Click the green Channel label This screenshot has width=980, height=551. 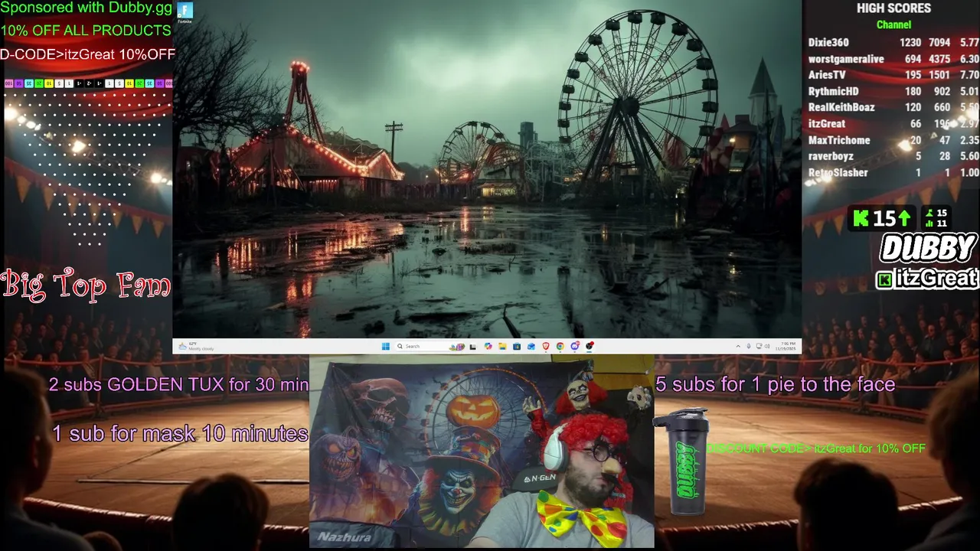tap(893, 24)
